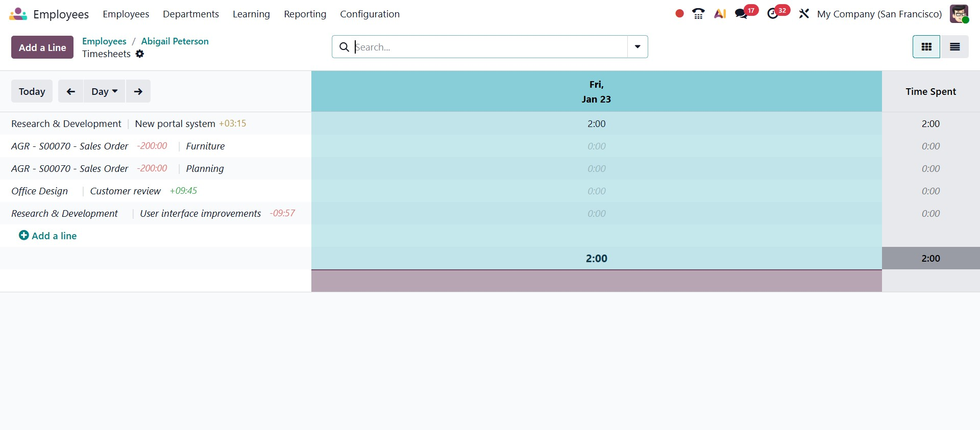Open the Day range dropdown

tap(105, 91)
